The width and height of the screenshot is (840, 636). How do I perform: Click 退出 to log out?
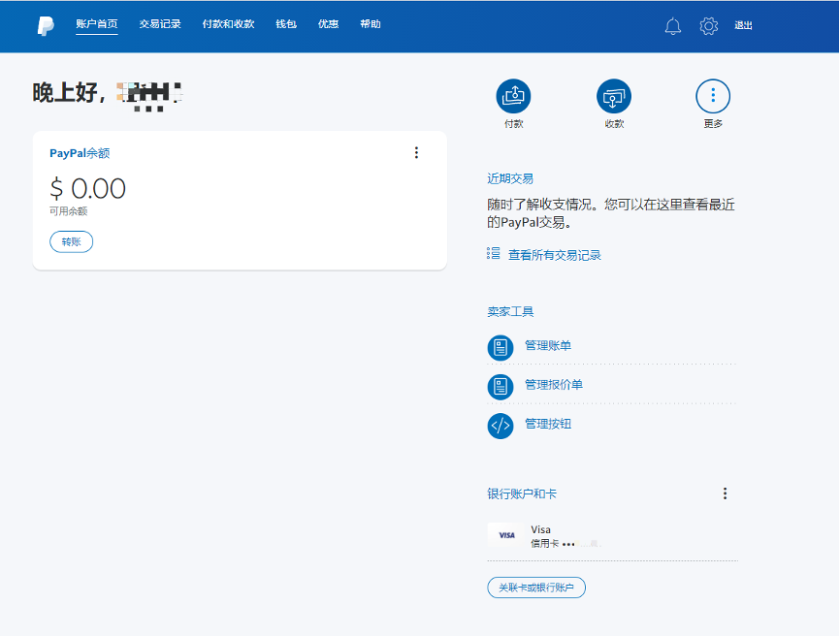tap(744, 25)
